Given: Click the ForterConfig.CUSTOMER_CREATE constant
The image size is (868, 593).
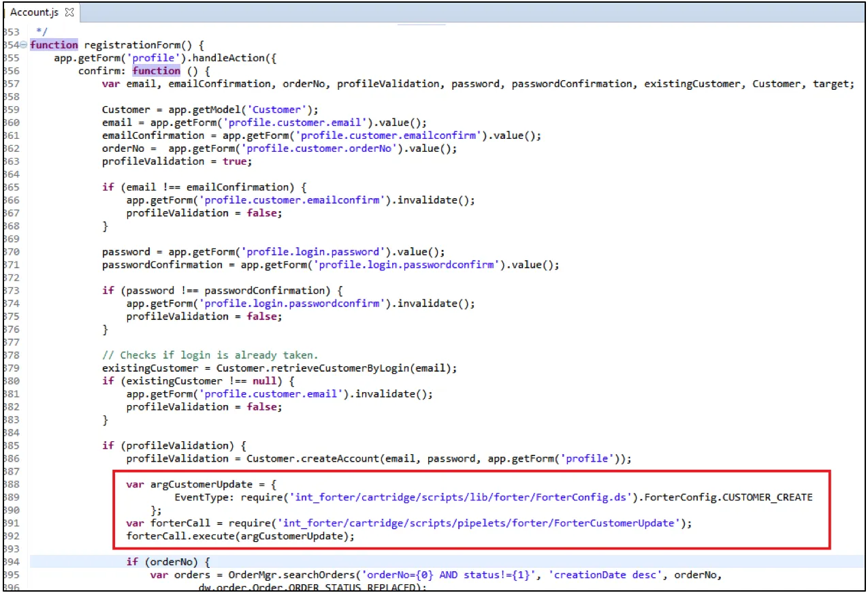Looking at the screenshot, I should click(728, 498).
